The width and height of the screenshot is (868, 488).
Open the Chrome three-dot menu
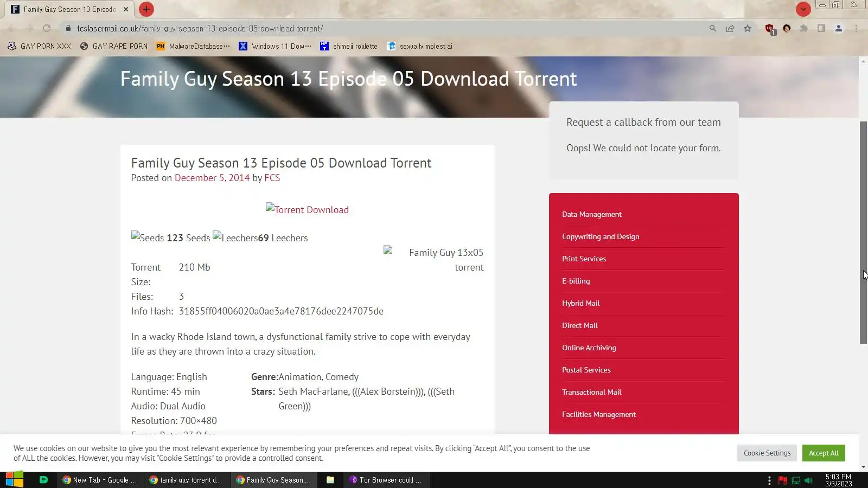point(856,28)
